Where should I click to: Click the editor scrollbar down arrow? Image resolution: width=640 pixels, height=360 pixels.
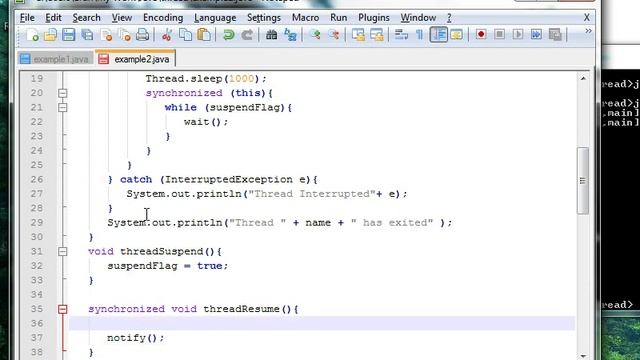[583, 356]
